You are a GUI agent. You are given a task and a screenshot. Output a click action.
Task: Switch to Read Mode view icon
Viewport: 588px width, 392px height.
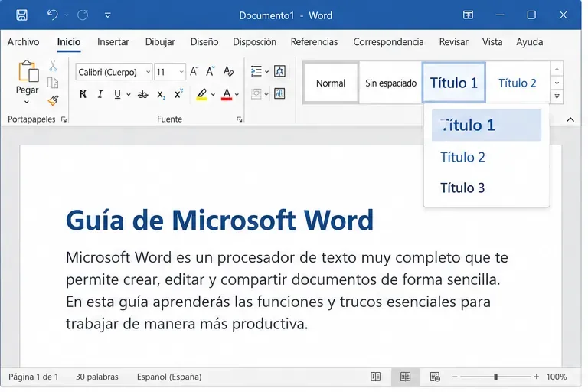pos(375,377)
